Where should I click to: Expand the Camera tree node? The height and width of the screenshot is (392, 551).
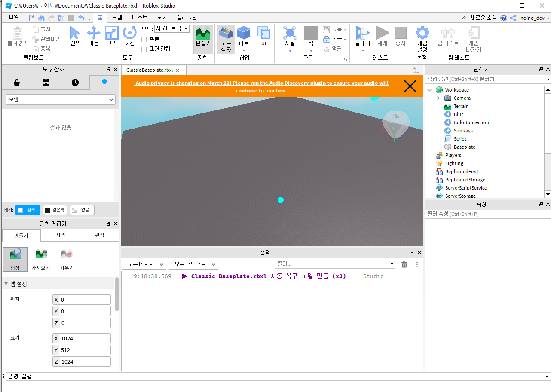(x=438, y=98)
